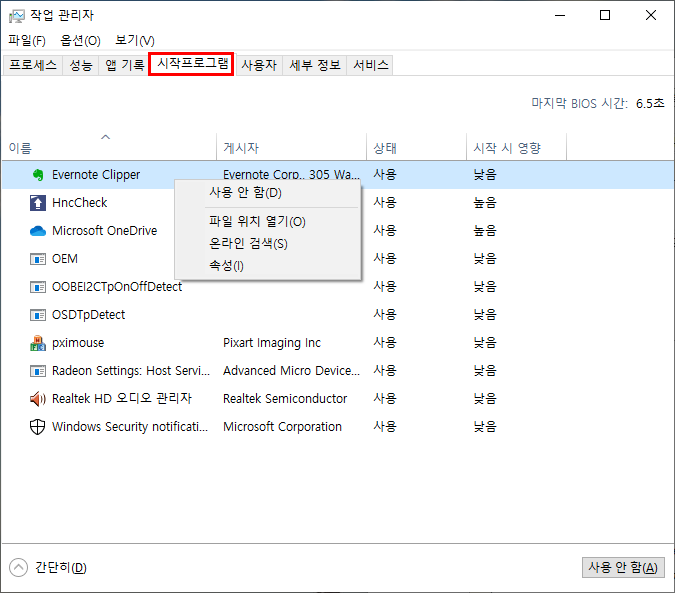The height and width of the screenshot is (593, 675).
Task: Open the 파일(F) menu
Action: coord(27,40)
